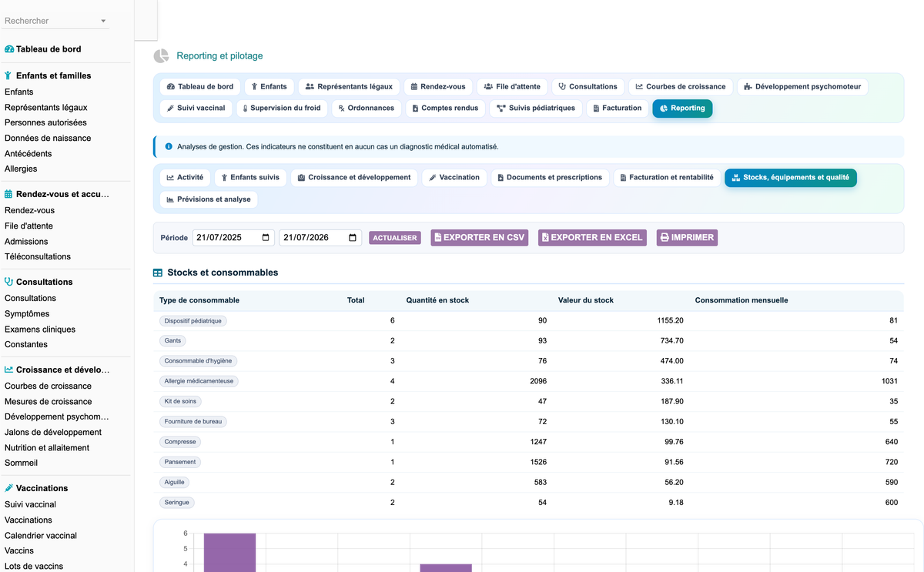Open Représentants légaux sidebar link
The image size is (924, 572).
pyautogui.click(x=46, y=108)
